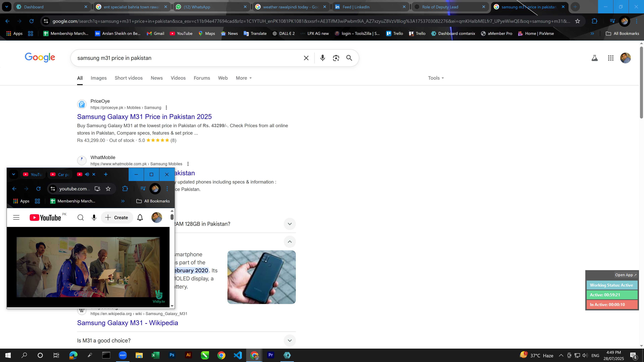
Task: Expand the More search filter dropdown
Action: 244,78
